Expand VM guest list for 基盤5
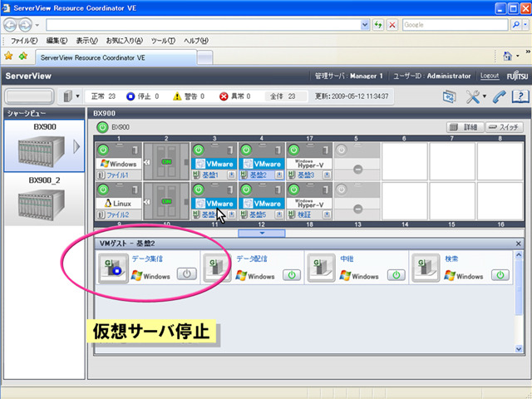Viewport: 532px width, 399px height. (279, 214)
